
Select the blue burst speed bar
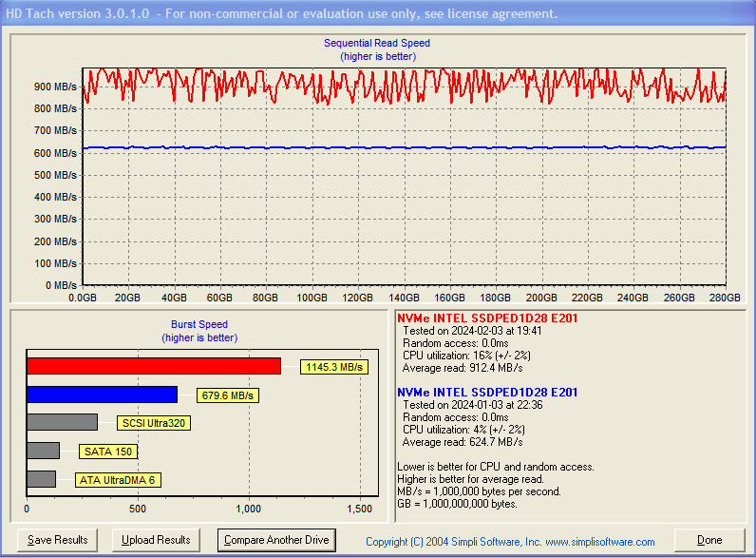tap(102, 394)
